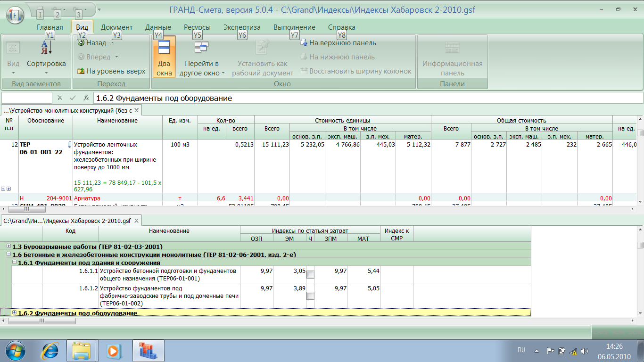Screen dimensions: 644x362
Task: Click На уровень вверх icon
Action: click(x=81, y=71)
